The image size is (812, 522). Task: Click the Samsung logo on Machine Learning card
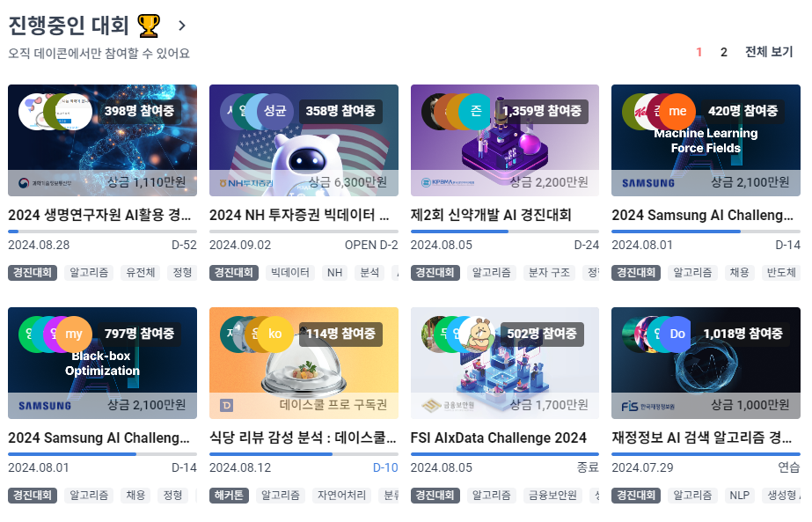coord(647,183)
